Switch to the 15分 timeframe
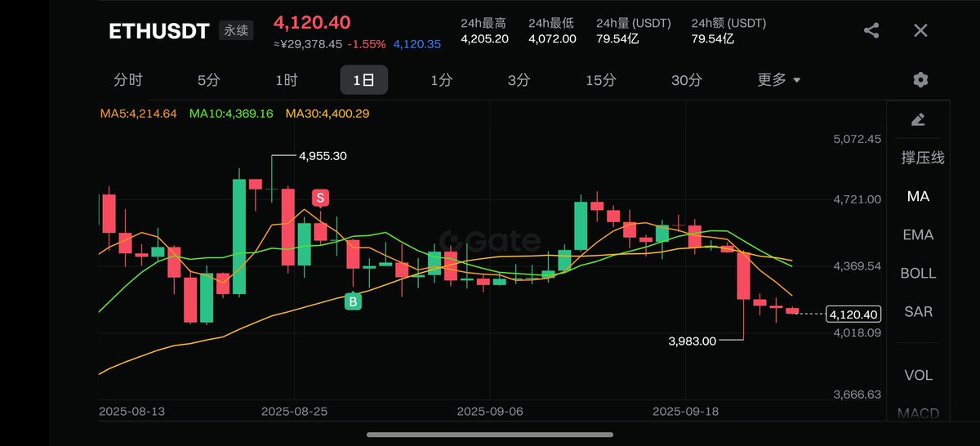980x446 pixels. [x=601, y=80]
